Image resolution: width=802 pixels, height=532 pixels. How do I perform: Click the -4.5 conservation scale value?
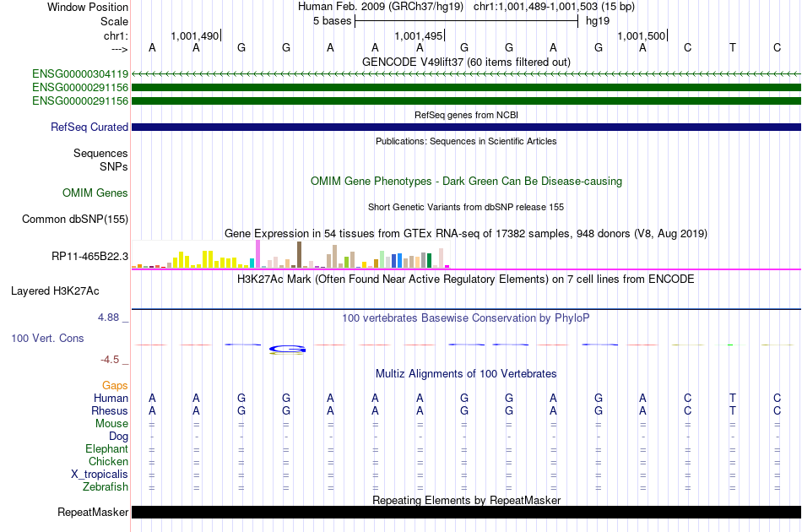pos(110,360)
